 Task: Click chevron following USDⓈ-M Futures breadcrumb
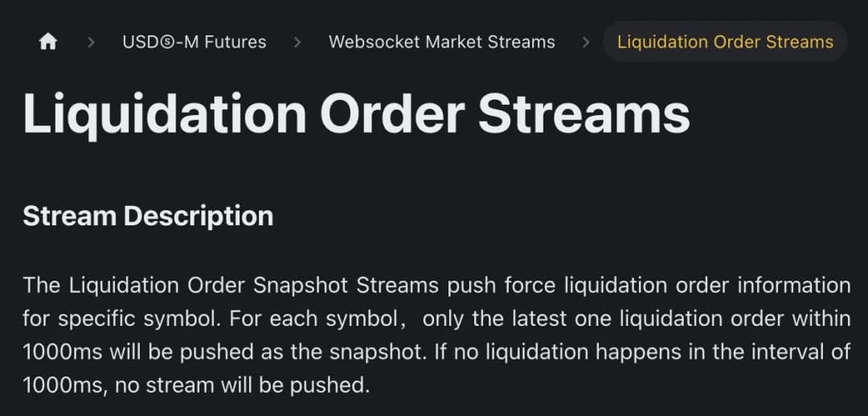pyautogui.click(x=297, y=42)
